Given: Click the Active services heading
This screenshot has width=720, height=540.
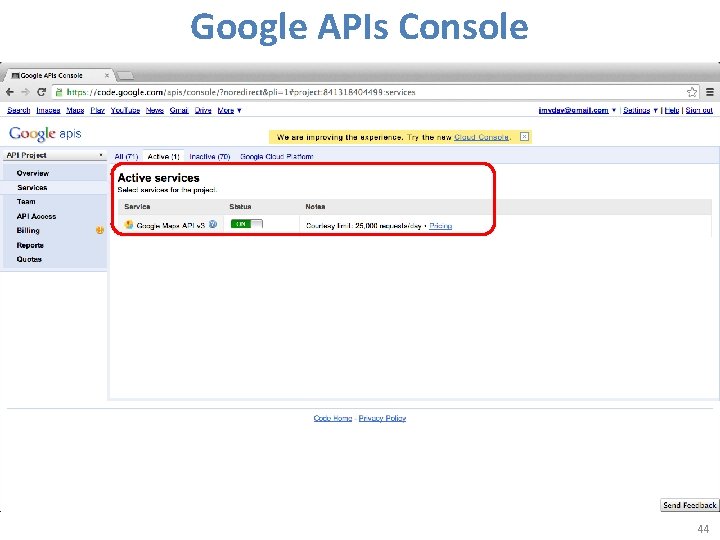Looking at the screenshot, I should pyautogui.click(x=158, y=178).
